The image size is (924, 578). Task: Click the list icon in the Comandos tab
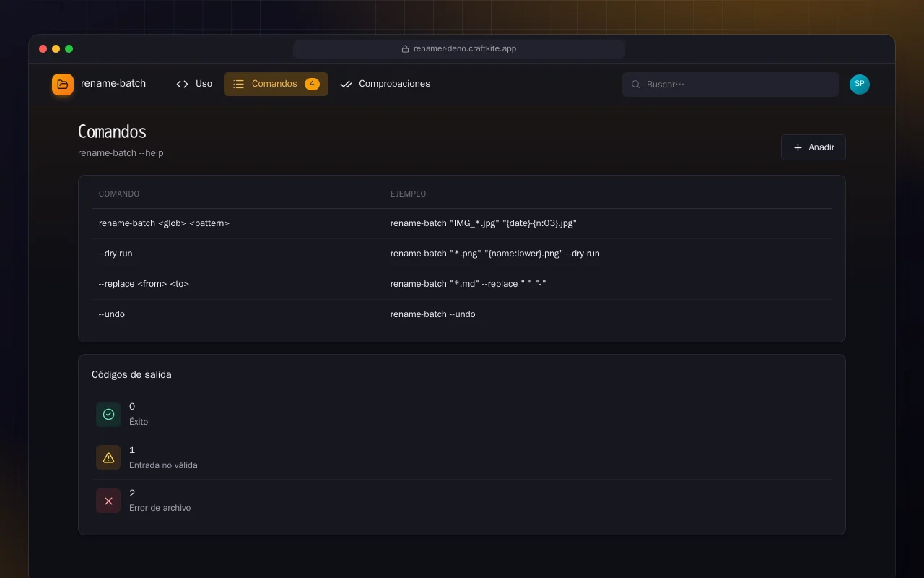coord(239,84)
